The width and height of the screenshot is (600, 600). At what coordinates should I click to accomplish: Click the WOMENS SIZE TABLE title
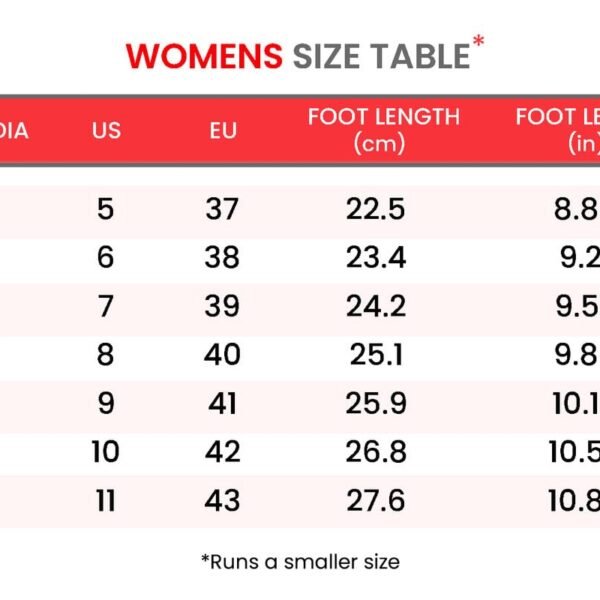(297, 56)
